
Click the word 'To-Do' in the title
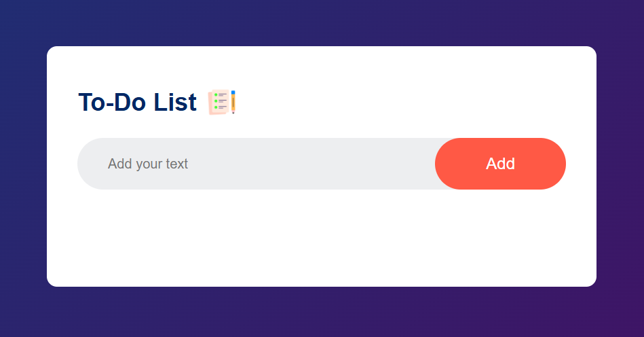(x=112, y=103)
